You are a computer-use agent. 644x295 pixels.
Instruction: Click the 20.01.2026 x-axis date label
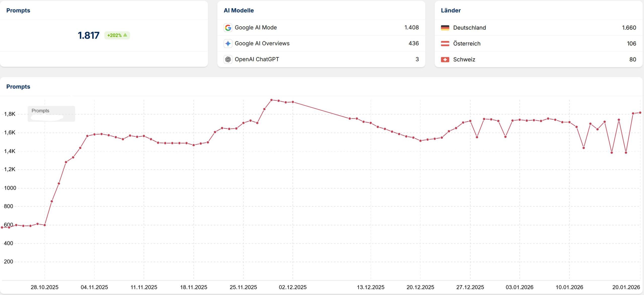(x=626, y=287)
